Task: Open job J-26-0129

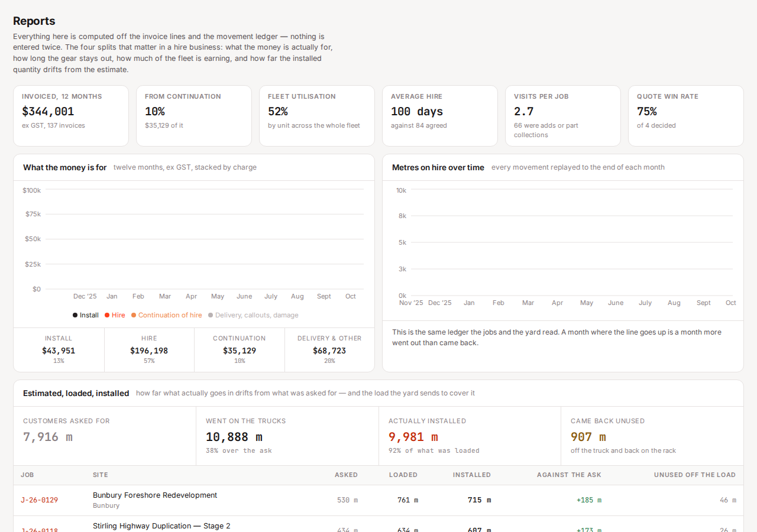Action: 39,500
